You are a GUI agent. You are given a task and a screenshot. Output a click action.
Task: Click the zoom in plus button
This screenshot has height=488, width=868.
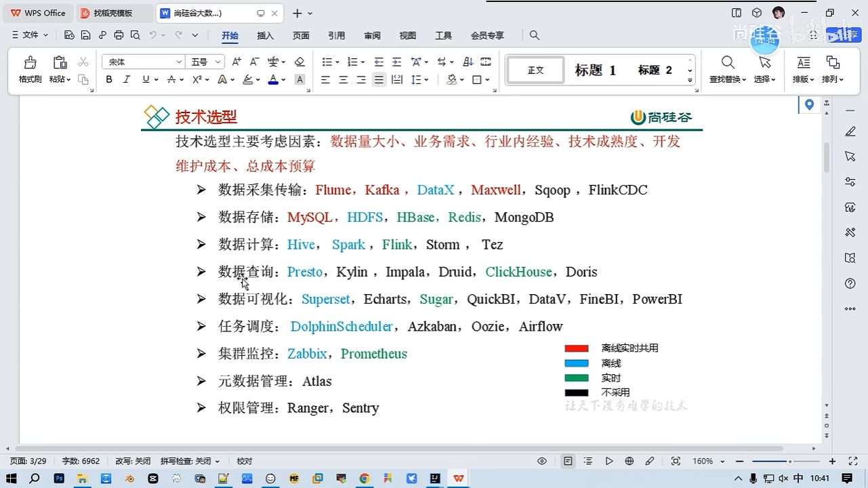(832, 461)
